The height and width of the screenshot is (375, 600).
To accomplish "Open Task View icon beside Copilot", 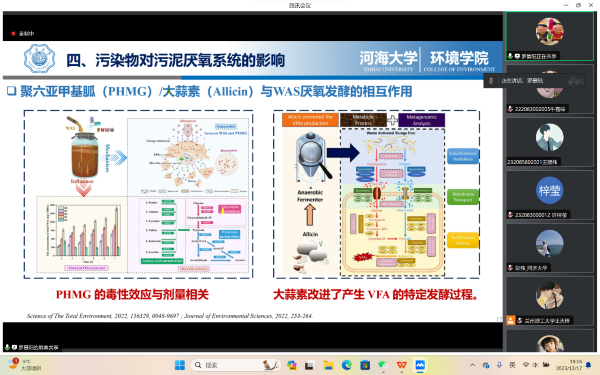I will click(309, 365).
